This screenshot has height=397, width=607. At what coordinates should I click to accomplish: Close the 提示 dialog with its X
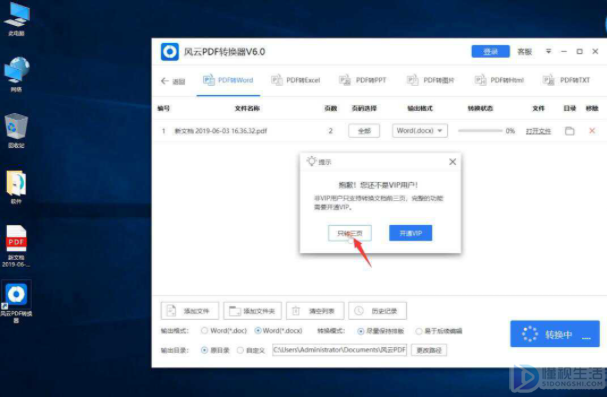pos(452,162)
